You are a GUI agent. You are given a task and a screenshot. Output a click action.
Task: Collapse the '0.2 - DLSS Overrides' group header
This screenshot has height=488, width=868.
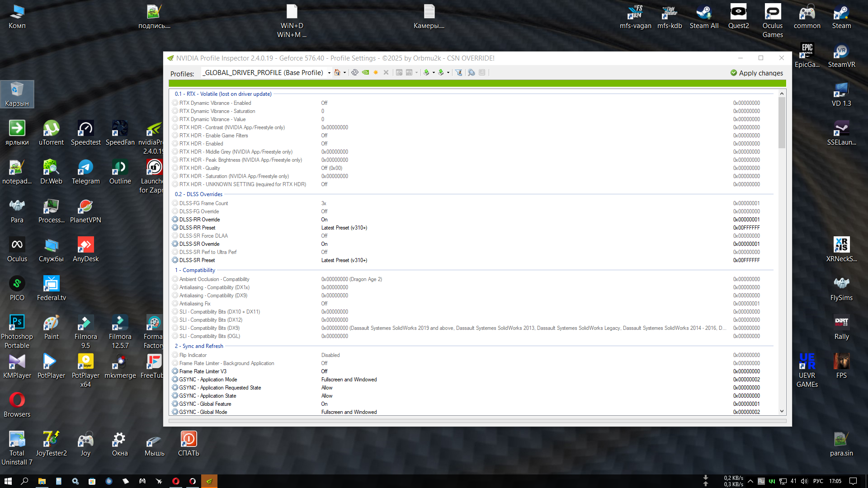198,194
